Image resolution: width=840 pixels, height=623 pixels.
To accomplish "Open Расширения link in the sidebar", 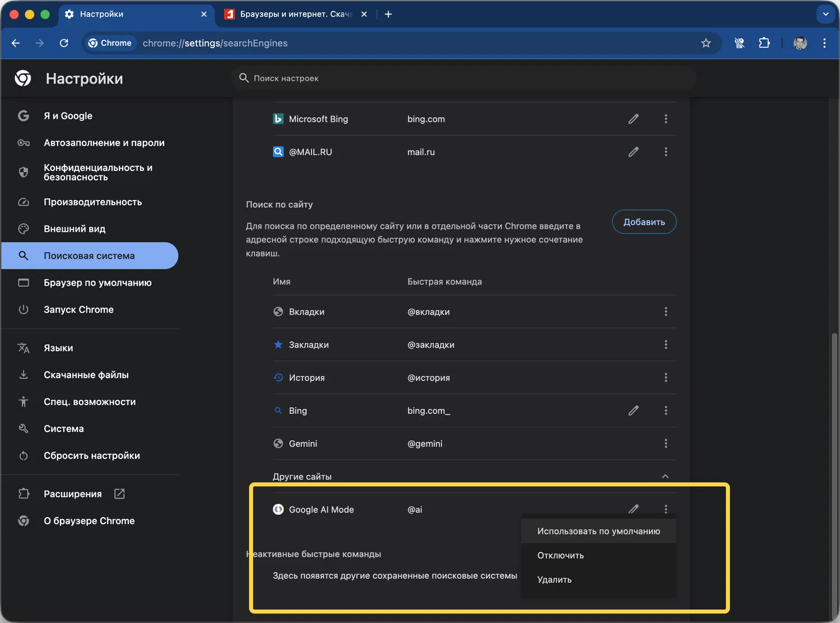I will pos(73,494).
